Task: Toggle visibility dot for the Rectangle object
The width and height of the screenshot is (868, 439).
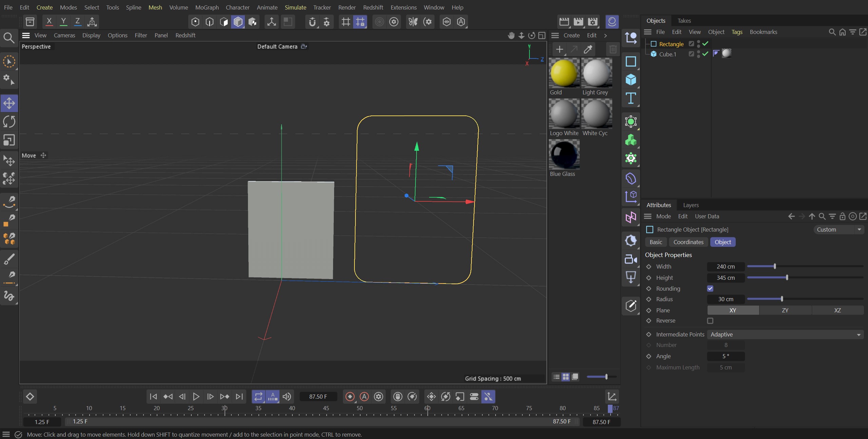Action: point(699,42)
